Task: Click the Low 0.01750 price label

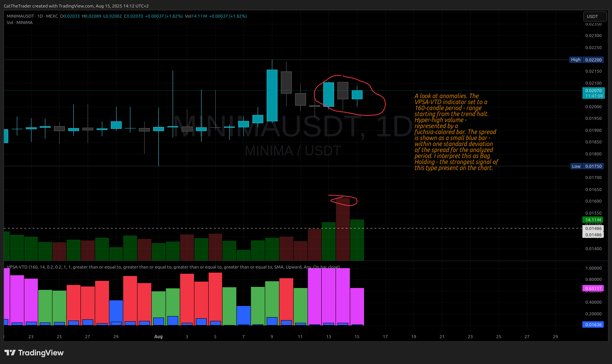Action: click(587, 166)
